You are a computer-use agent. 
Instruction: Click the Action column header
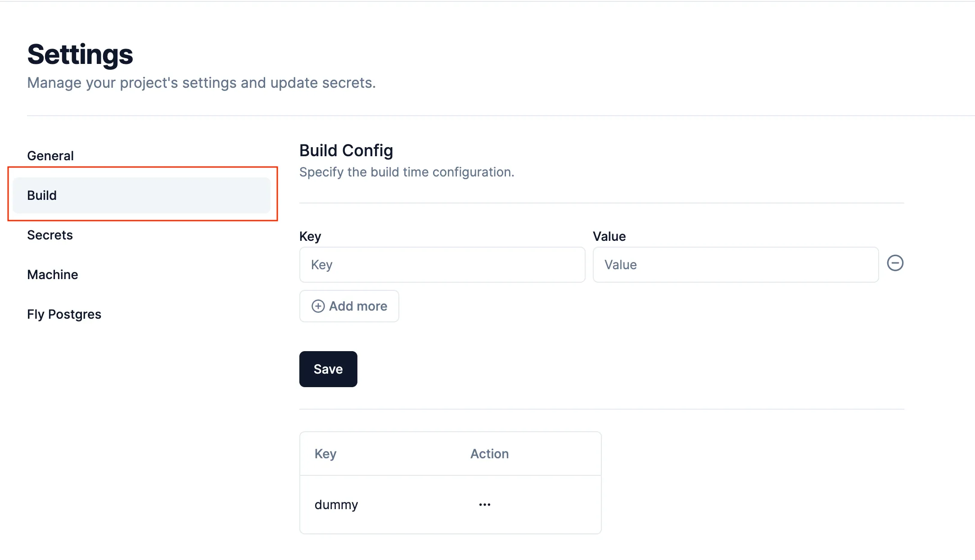tap(489, 453)
